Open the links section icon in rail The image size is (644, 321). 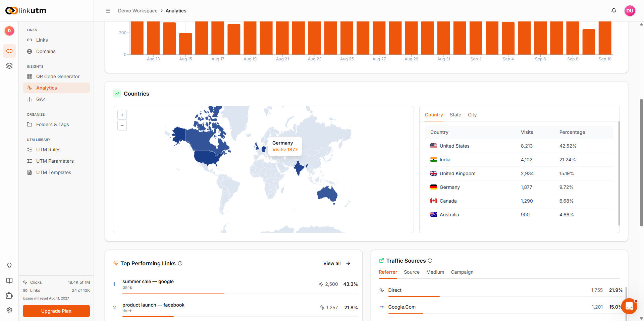9,51
